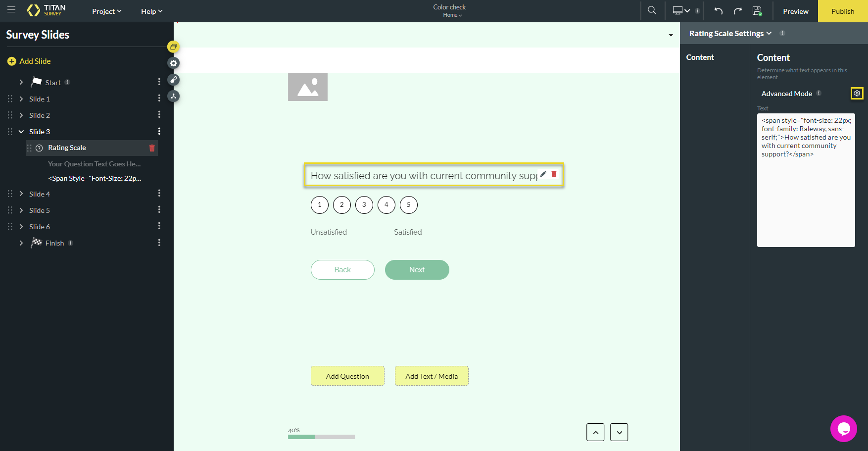Screen dimensions: 868x451
Task: Open the Project menu
Action: tap(106, 11)
